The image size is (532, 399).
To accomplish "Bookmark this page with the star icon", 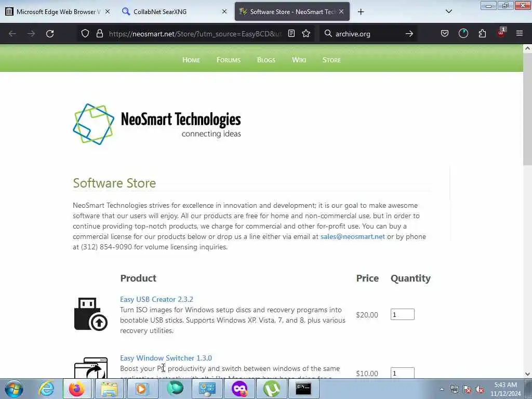I will (x=306, y=33).
